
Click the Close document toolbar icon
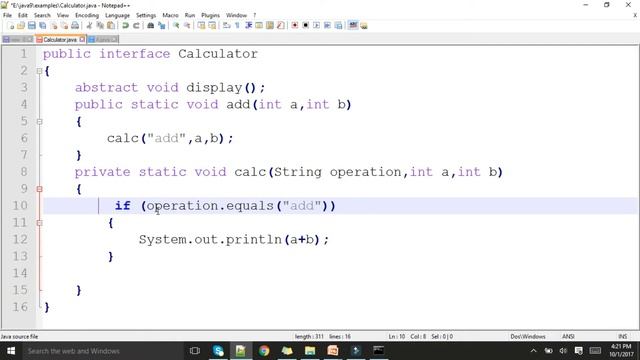pyautogui.click(x=54, y=26)
